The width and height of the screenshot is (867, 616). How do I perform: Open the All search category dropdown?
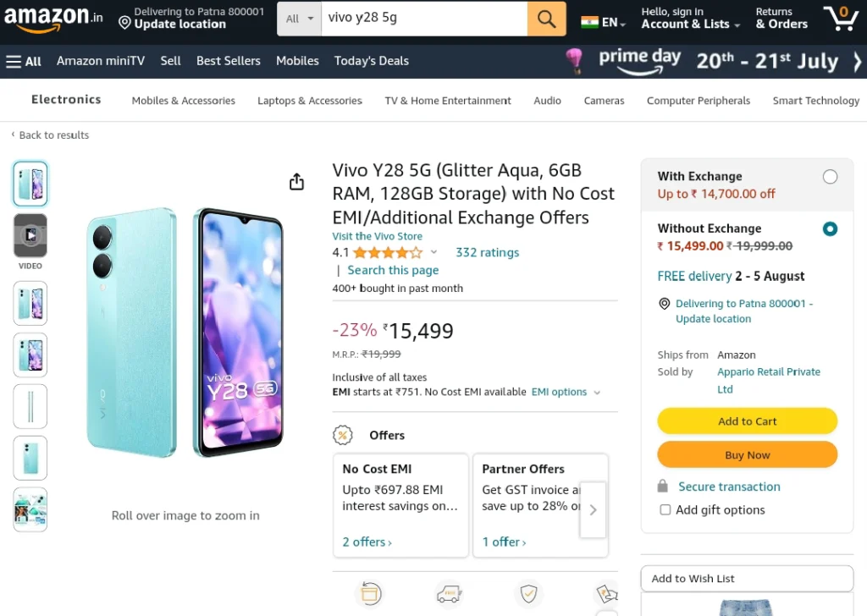coord(299,19)
